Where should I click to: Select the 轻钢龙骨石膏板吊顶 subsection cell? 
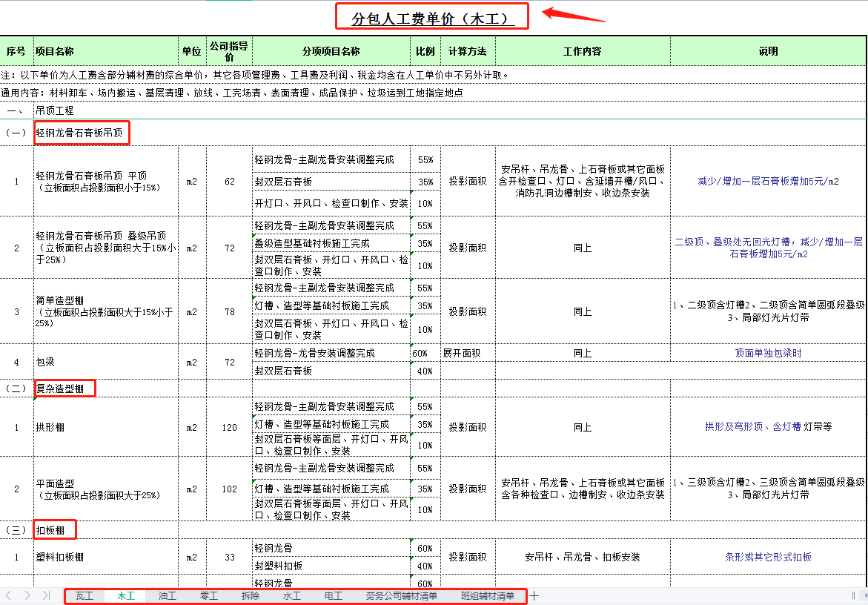[79, 133]
